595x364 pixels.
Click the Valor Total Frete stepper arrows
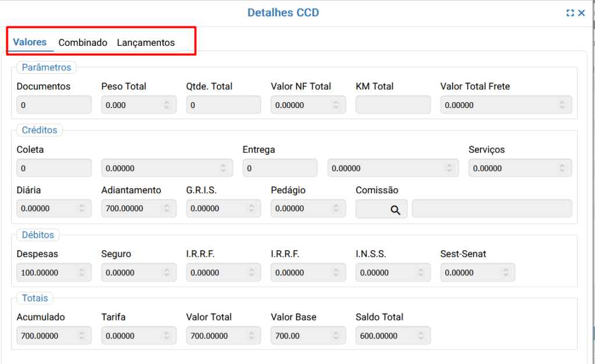click(562, 105)
